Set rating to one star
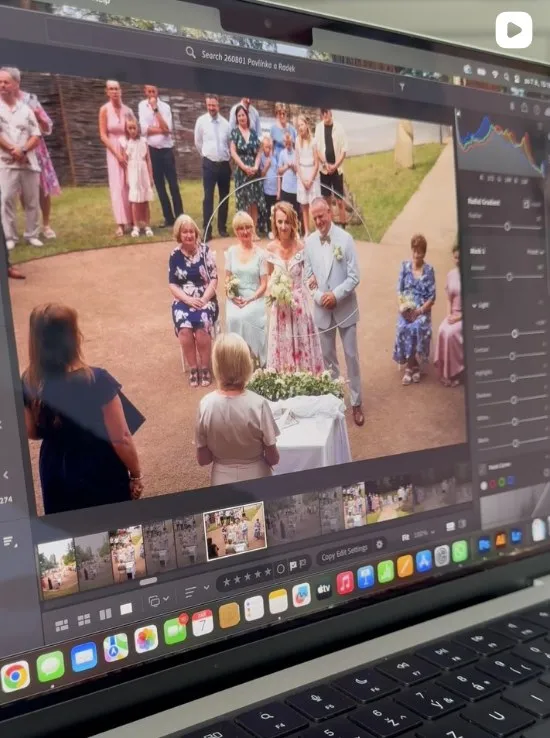The height and width of the screenshot is (738, 550). coord(227,582)
